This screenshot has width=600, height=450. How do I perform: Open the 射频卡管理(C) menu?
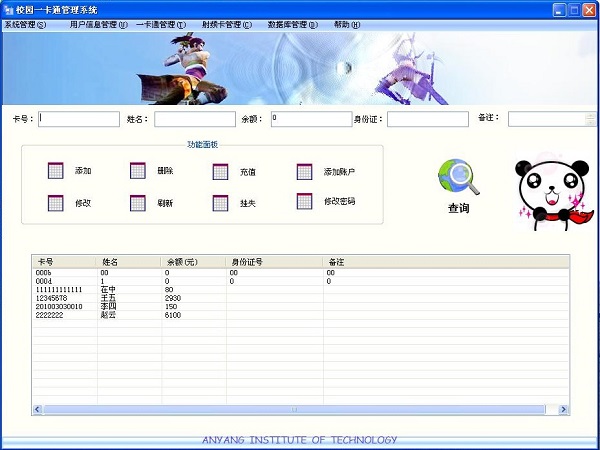click(x=227, y=25)
